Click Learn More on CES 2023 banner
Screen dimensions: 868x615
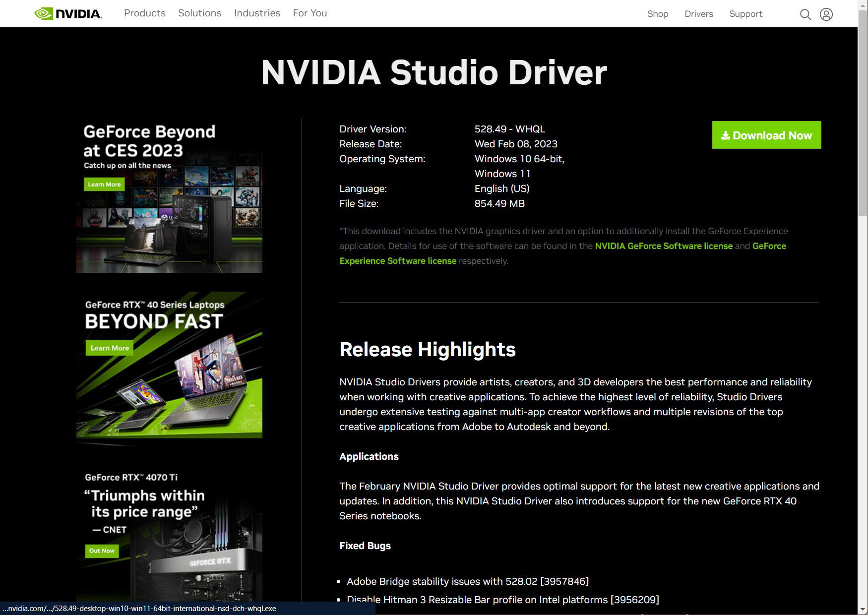[x=104, y=184]
